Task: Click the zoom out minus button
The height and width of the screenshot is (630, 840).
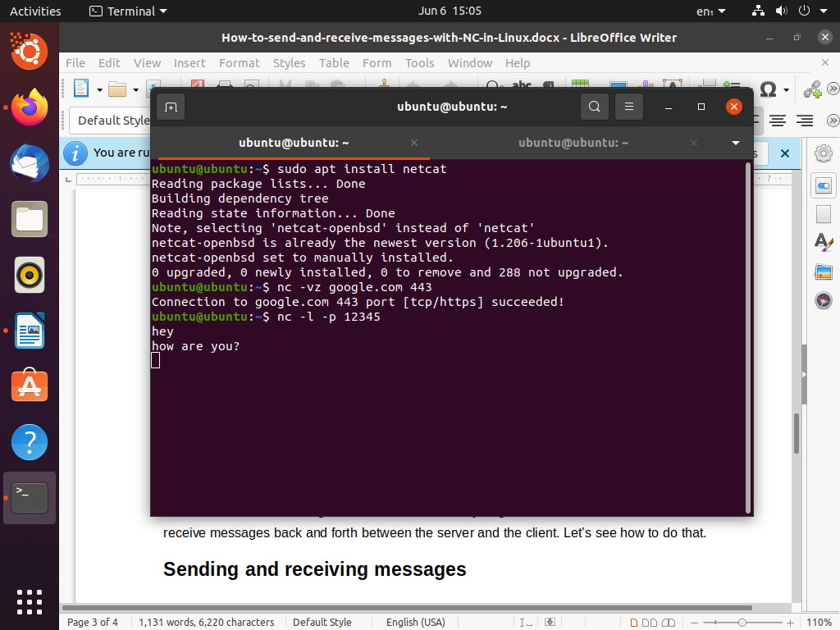Action: 694,623
